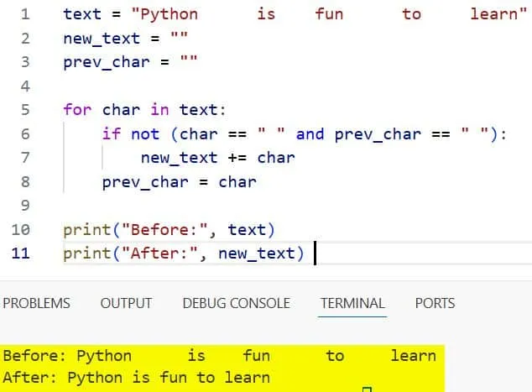Select the TERMINAL tab

(x=352, y=303)
